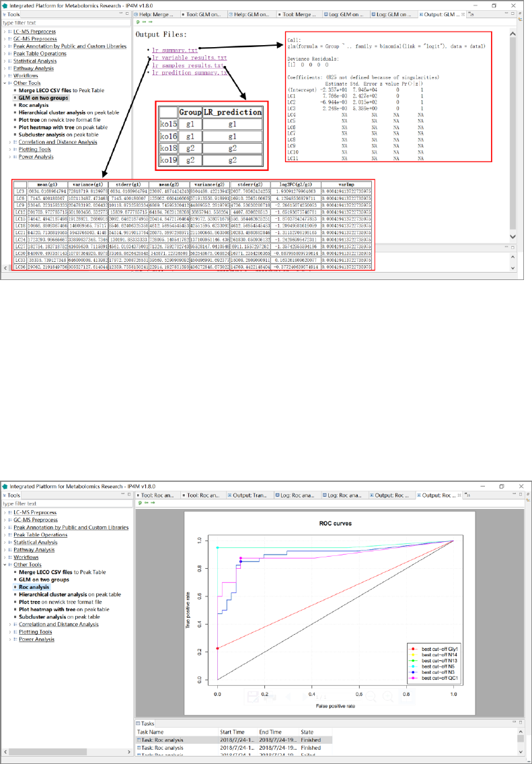Viewport: 532px width, 764px height.
Task: Switch to Output: Tran tab in ROC window
Action: point(250,495)
